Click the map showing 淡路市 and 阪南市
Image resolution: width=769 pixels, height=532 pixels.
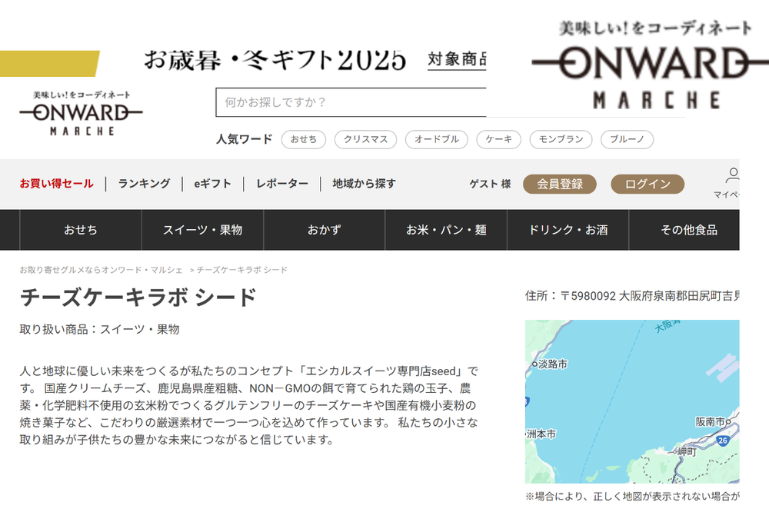tap(632, 401)
